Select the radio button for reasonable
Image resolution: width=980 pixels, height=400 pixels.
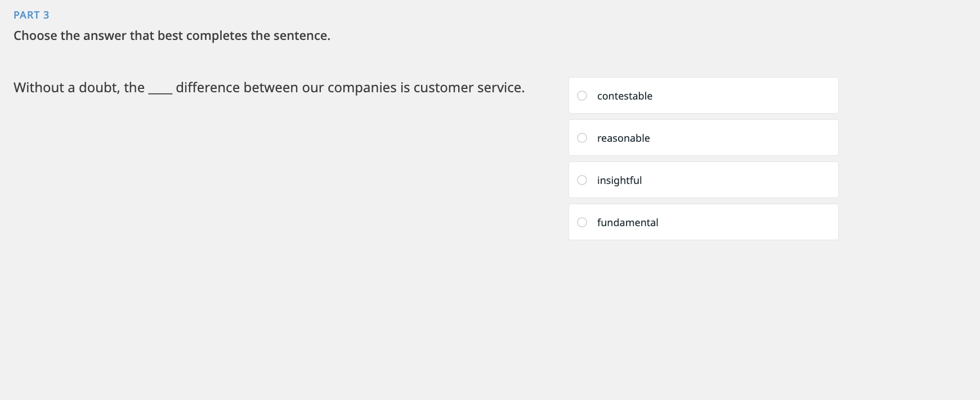click(x=582, y=138)
